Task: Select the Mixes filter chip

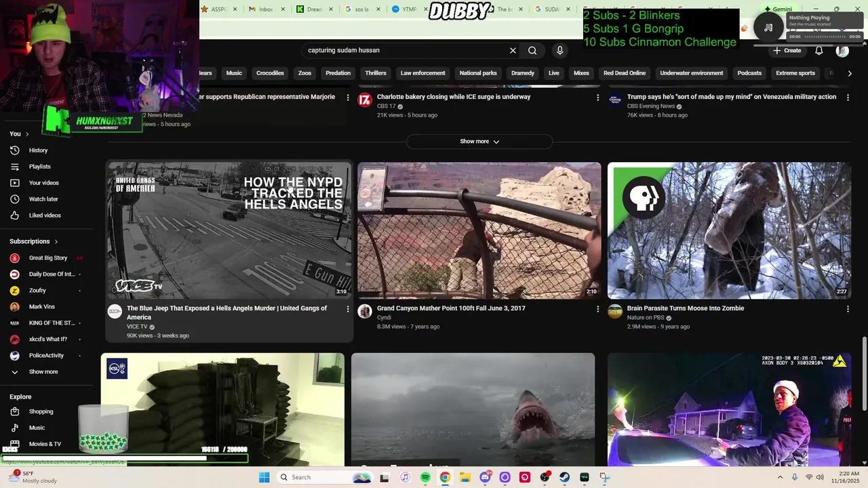Action: (581, 73)
